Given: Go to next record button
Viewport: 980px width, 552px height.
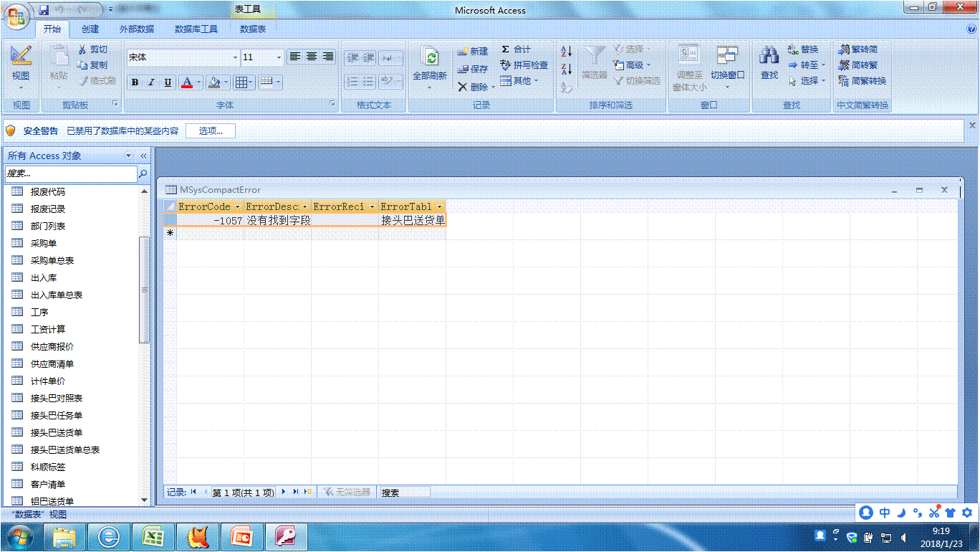Looking at the screenshot, I should pyautogui.click(x=284, y=492).
